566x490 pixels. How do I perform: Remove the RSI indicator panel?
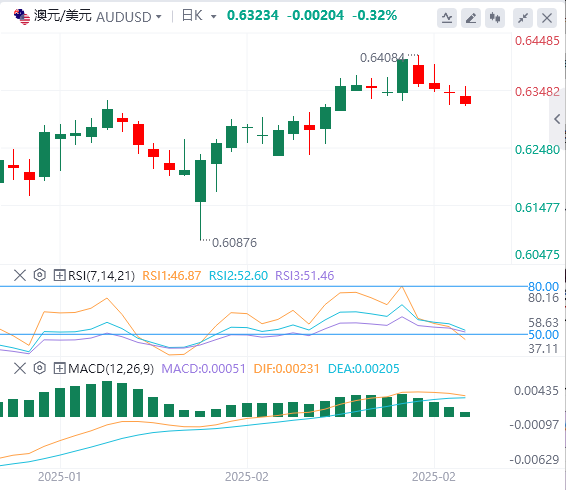[20, 276]
